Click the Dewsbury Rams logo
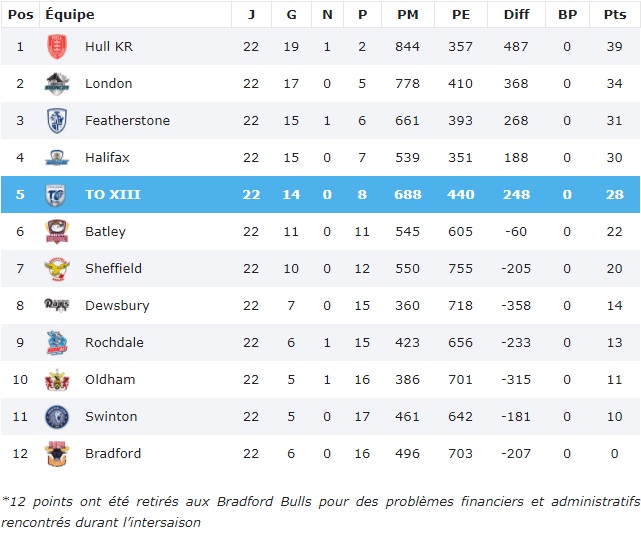Viewport: 641px width, 538px height. coord(57,305)
